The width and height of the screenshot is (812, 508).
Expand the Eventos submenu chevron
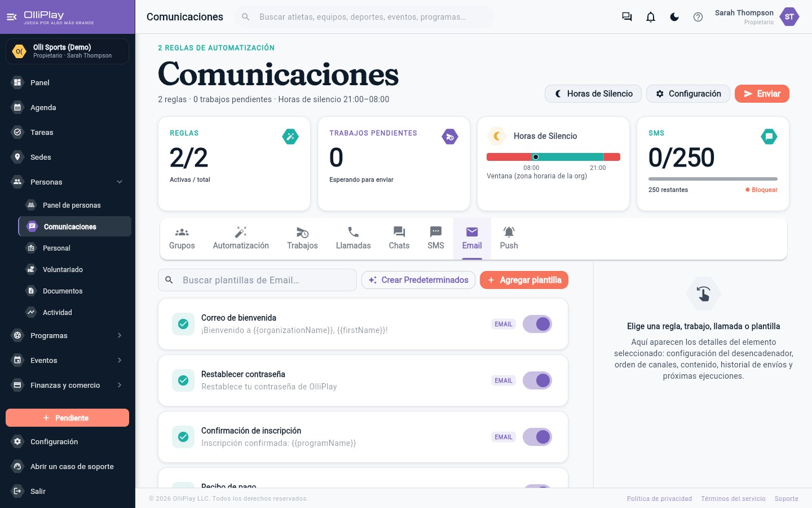120,360
